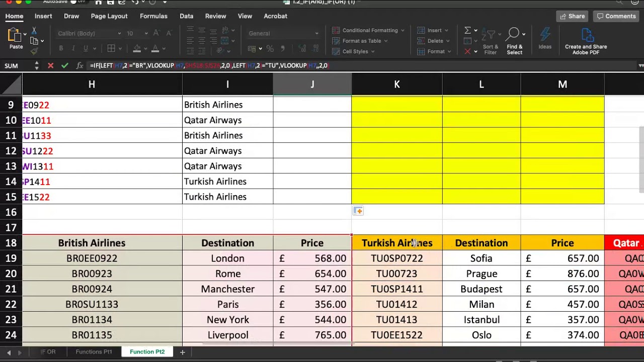Switch to the Insert ribbon tab
Image resolution: width=644 pixels, height=362 pixels.
point(43,16)
